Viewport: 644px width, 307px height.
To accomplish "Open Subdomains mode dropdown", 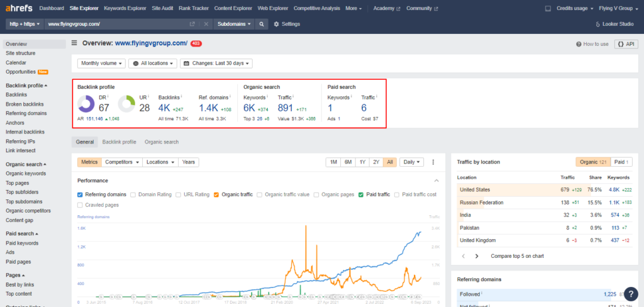I will [234, 24].
